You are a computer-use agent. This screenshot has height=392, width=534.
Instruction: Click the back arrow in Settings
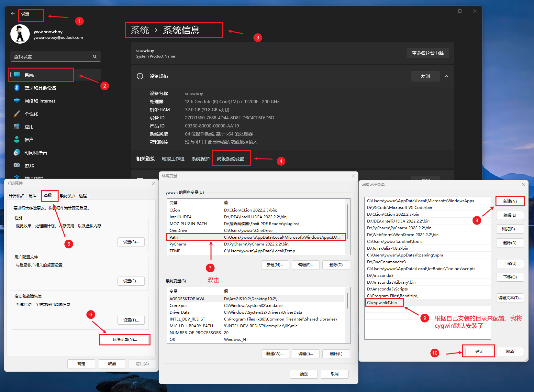point(13,14)
